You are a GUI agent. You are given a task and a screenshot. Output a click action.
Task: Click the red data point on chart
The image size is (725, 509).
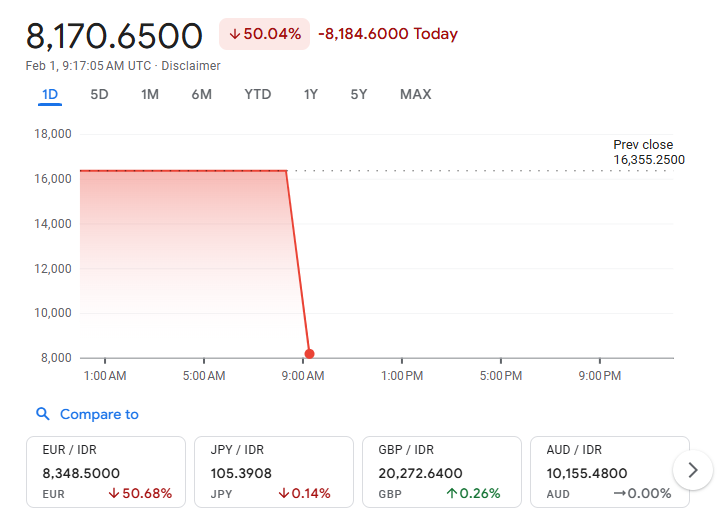[309, 354]
